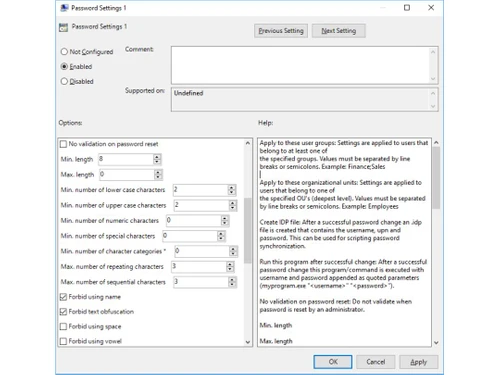Adjust repeating characters spinner
500x375 pixels.
[230, 266]
